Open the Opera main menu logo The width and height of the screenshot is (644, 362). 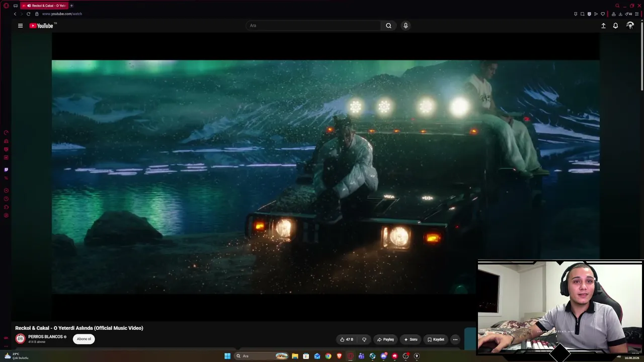click(6, 6)
